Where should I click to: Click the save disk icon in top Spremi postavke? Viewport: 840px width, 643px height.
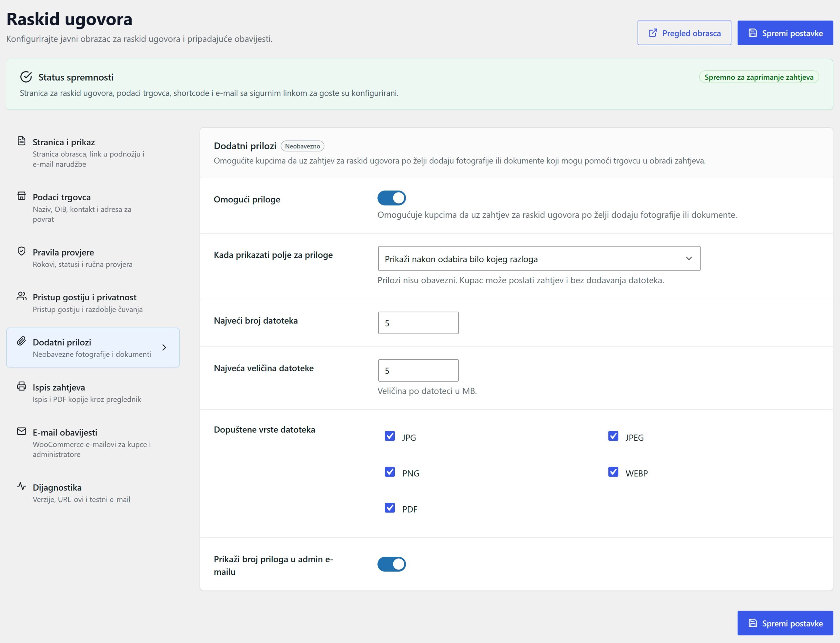click(x=753, y=33)
